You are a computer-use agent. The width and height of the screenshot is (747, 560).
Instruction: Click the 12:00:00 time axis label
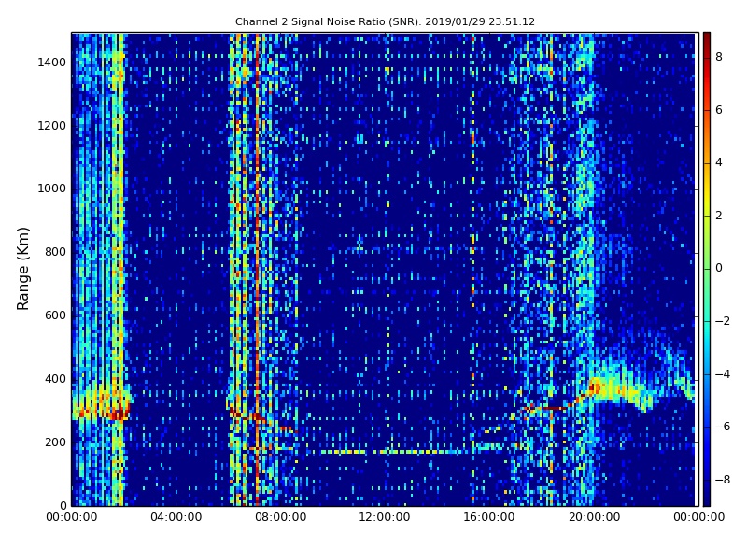(x=385, y=517)
